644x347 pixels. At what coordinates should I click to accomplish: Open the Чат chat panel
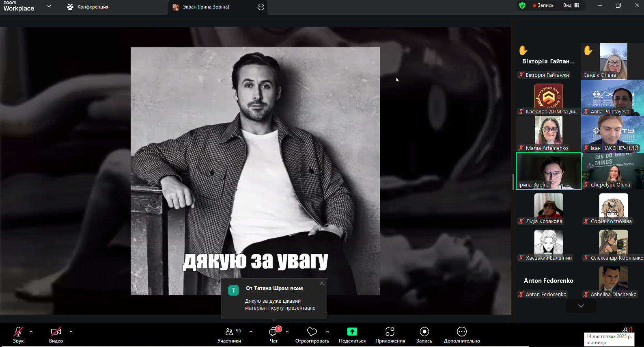(274, 335)
